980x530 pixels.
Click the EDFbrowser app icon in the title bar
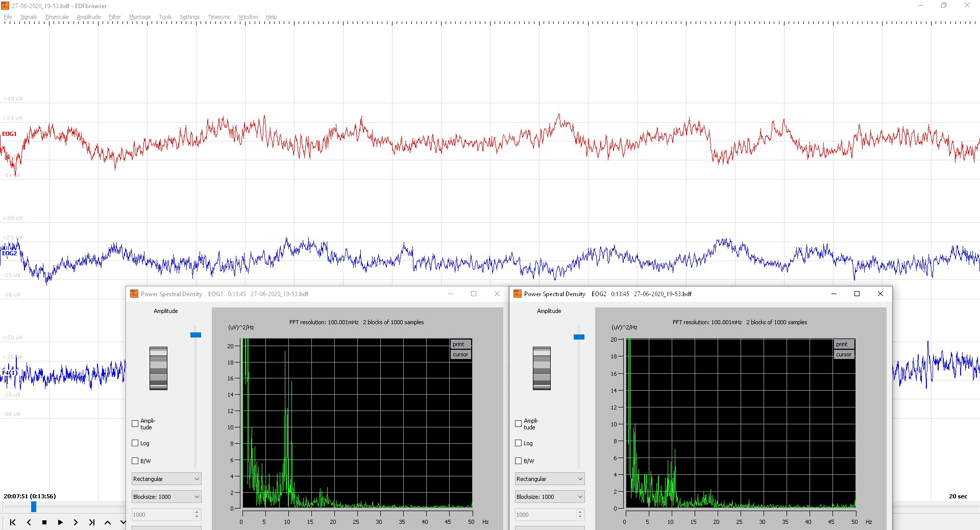click(x=6, y=6)
